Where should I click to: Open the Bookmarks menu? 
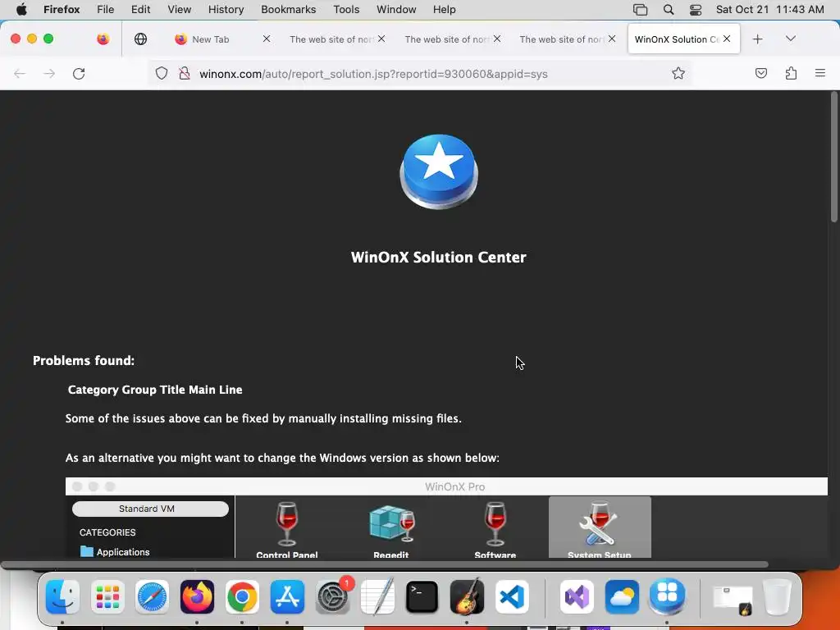pyautogui.click(x=288, y=9)
